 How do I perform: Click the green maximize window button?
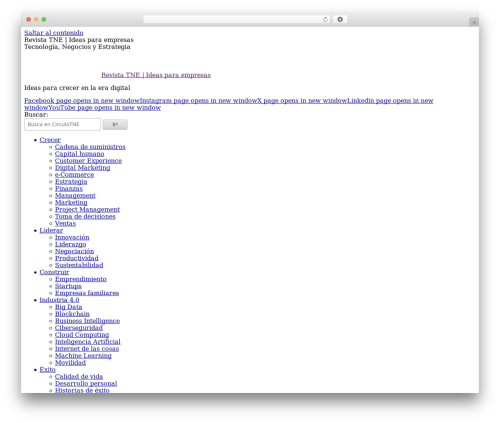[x=44, y=20]
